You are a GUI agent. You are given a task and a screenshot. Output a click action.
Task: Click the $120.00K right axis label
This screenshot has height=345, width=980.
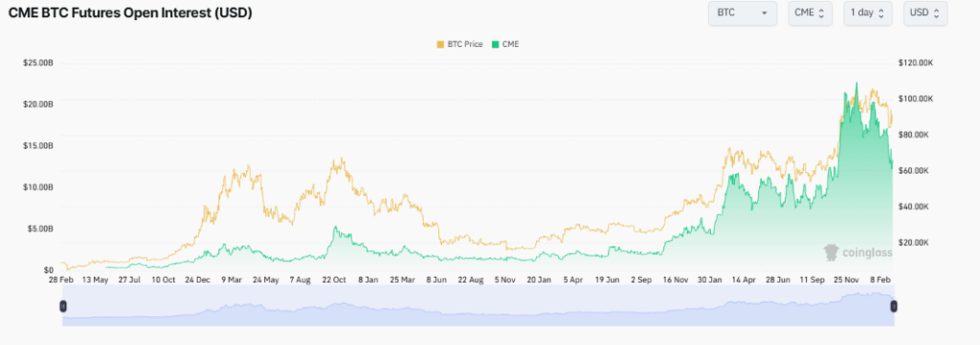coord(916,63)
